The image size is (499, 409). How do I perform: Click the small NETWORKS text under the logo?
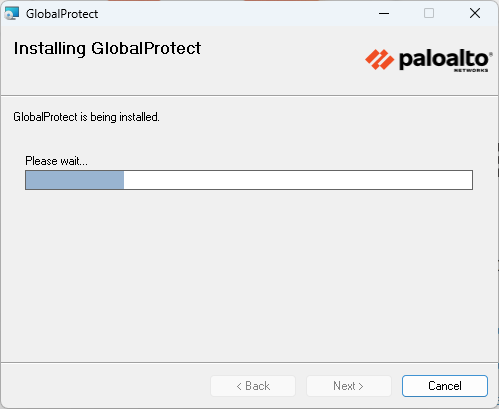471,70
